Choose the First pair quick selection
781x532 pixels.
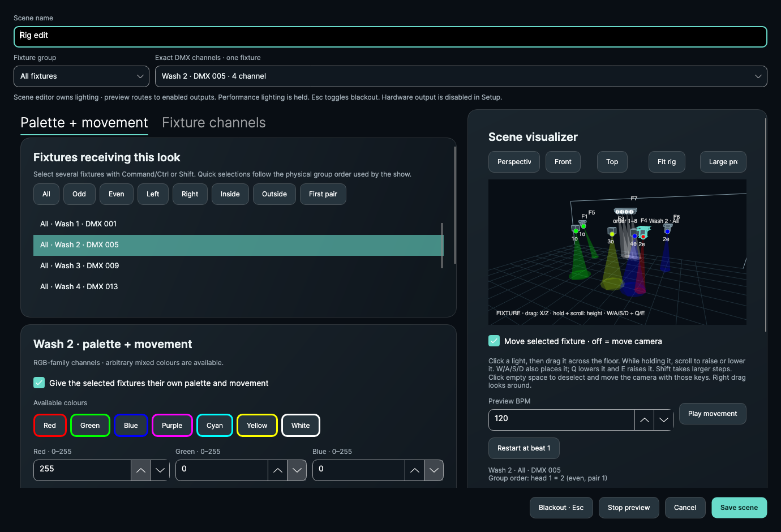coord(323,194)
